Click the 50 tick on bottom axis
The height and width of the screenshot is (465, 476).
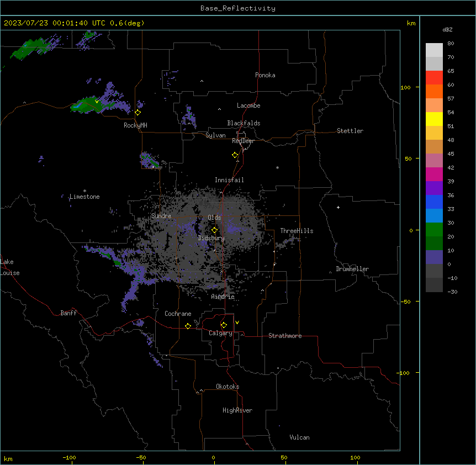coord(284,457)
